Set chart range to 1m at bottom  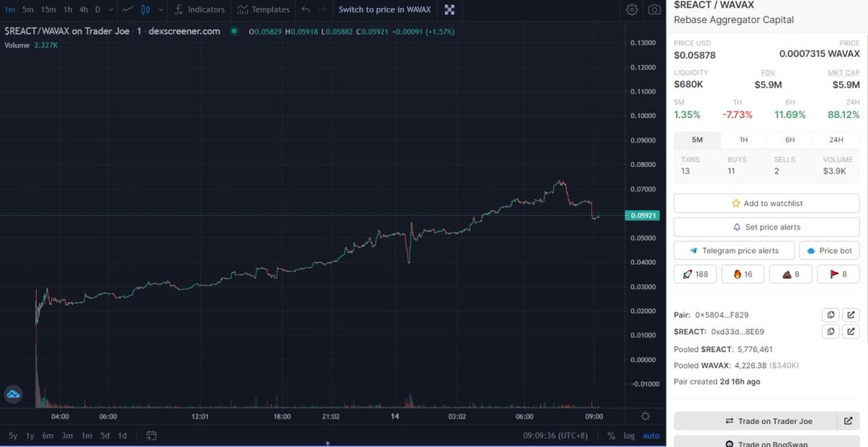(87, 435)
